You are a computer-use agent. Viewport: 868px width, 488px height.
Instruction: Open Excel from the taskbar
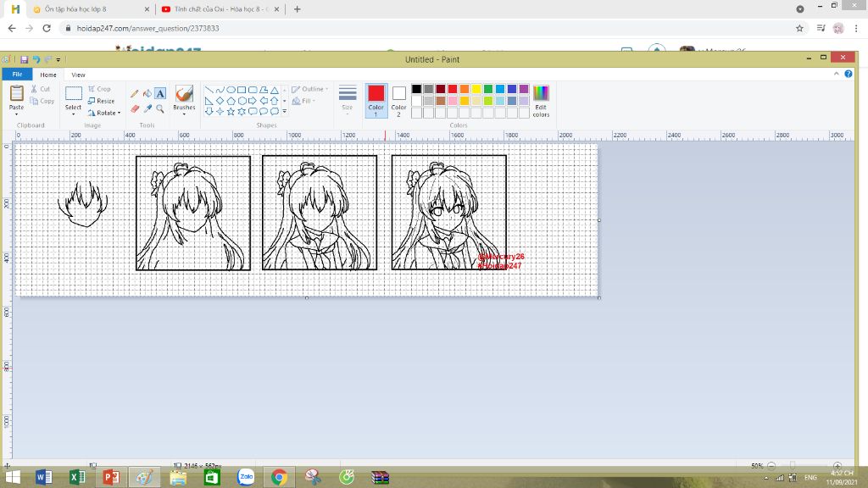pos(77,477)
